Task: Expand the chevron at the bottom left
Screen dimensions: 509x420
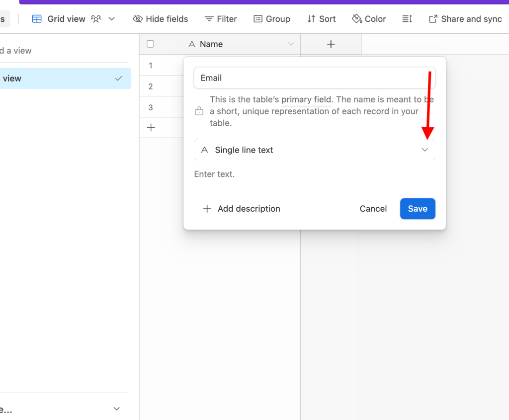Action: [x=116, y=409]
